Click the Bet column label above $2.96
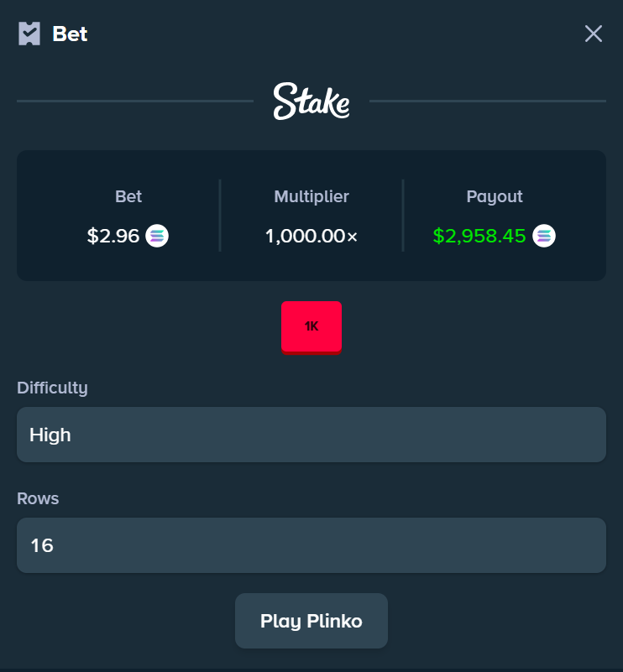This screenshot has width=623, height=672. tap(128, 196)
